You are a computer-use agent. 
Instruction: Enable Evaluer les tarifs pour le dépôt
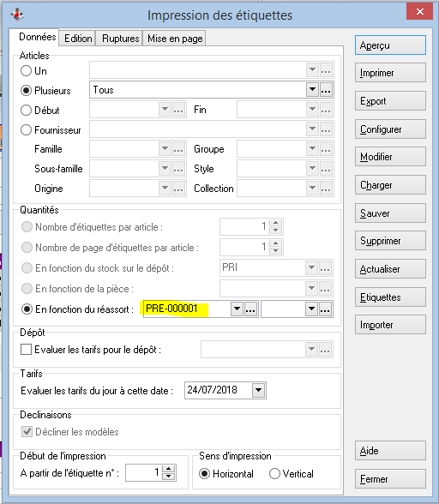pyautogui.click(x=26, y=350)
